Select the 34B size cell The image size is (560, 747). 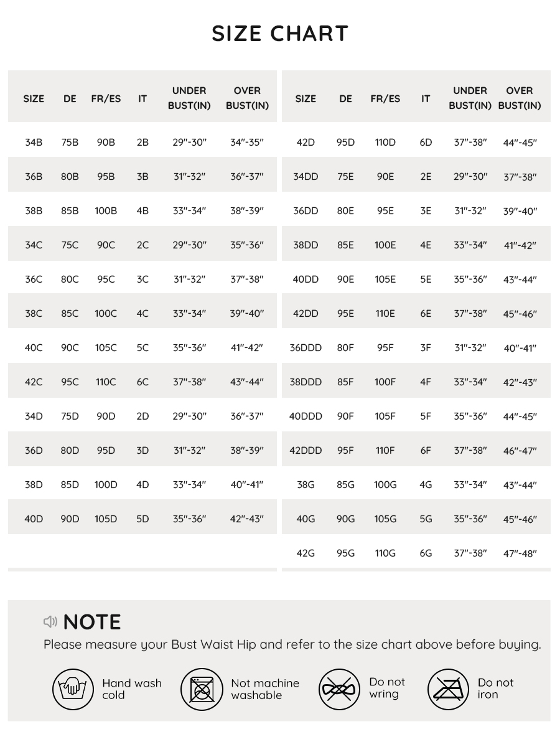(34, 142)
